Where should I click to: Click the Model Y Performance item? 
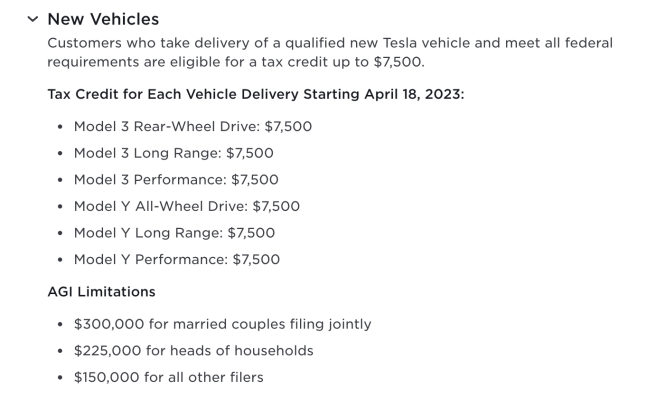tap(177, 259)
